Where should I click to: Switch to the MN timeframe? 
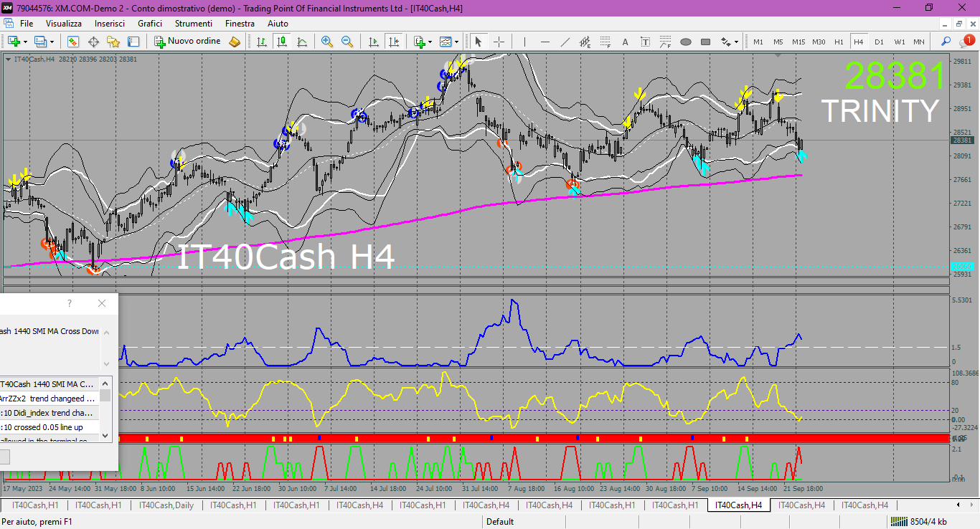[919, 42]
